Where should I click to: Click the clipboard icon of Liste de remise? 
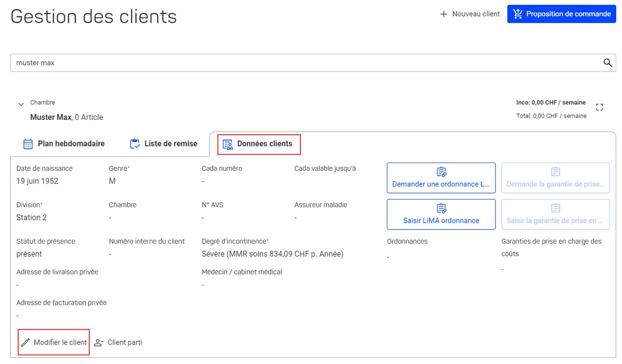[135, 144]
